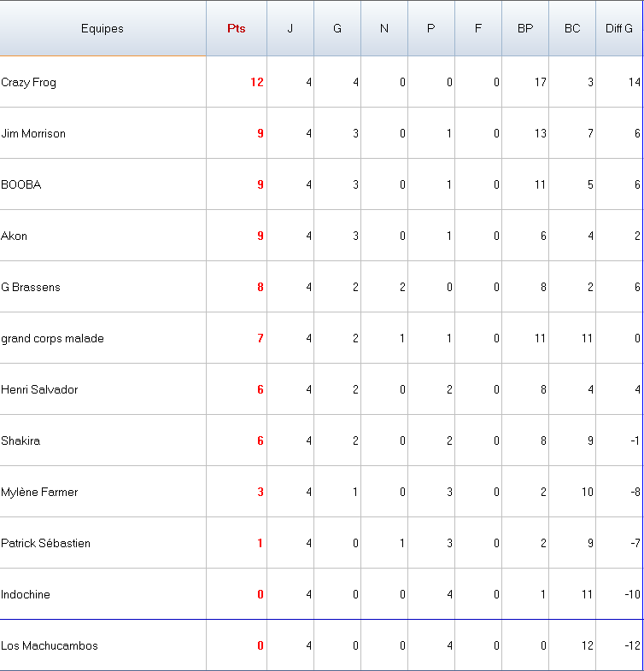Viewport: 644px width, 671px height.
Task: Select the Los Machucambos team name
Action: tap(50, 645)
